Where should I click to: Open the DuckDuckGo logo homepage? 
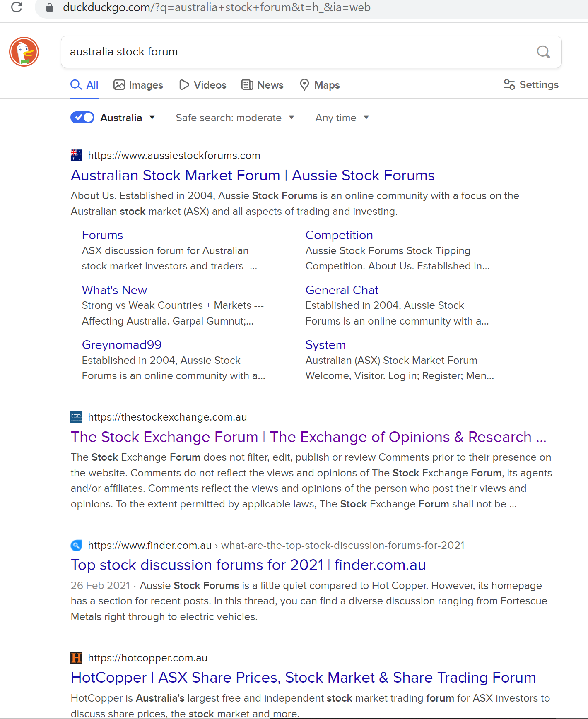tap(24, 52)
